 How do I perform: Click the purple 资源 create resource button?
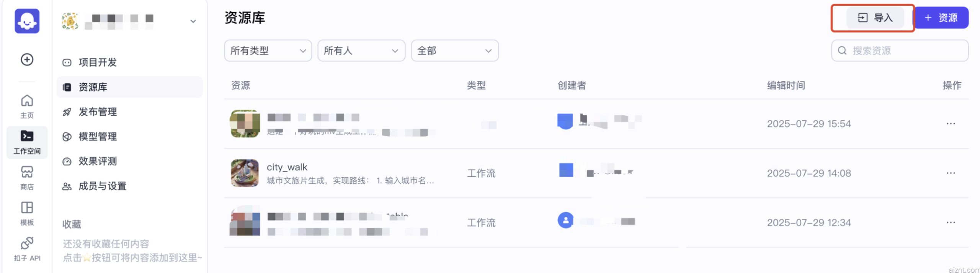tap(942, 18)
